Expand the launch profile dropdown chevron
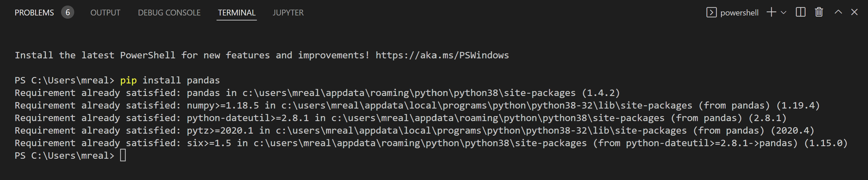868x180 pixels. point(784,13)
